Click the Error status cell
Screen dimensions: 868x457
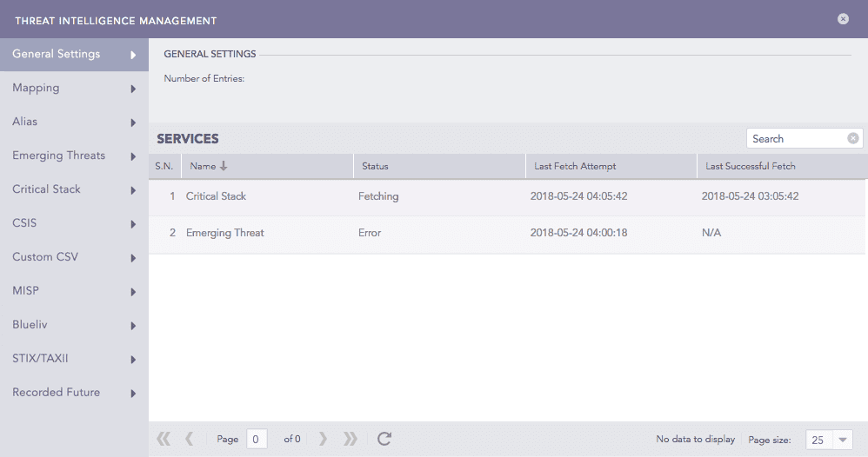click(370, 233)
